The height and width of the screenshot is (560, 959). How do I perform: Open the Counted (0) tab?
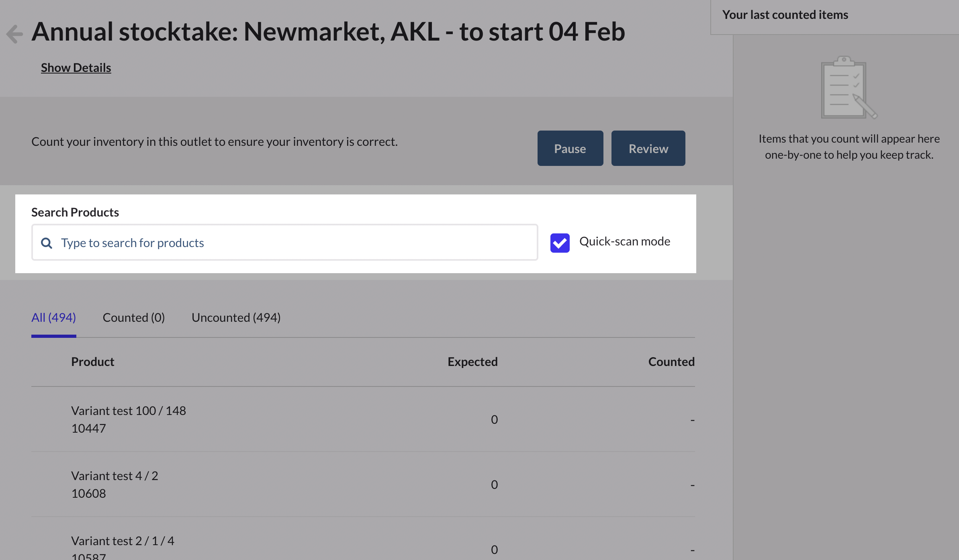tap(134, 317)
